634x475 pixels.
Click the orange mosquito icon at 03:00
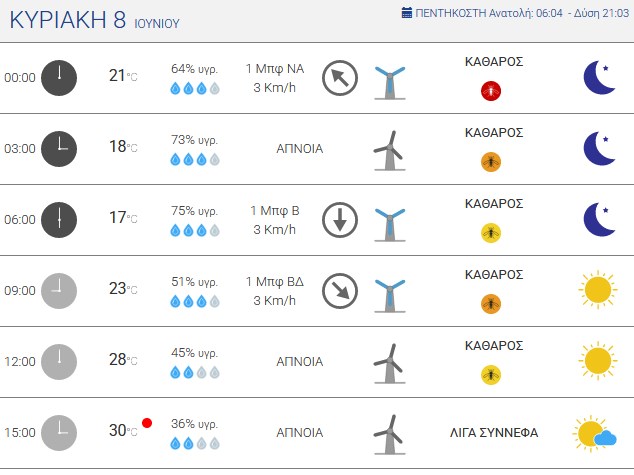coord(491,162)
